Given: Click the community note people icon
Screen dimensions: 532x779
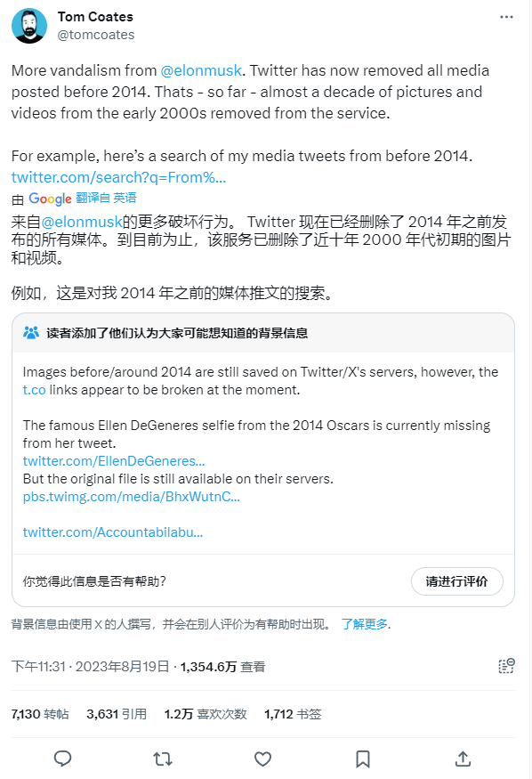Looking at the screenshot, I should click(31, 332).
